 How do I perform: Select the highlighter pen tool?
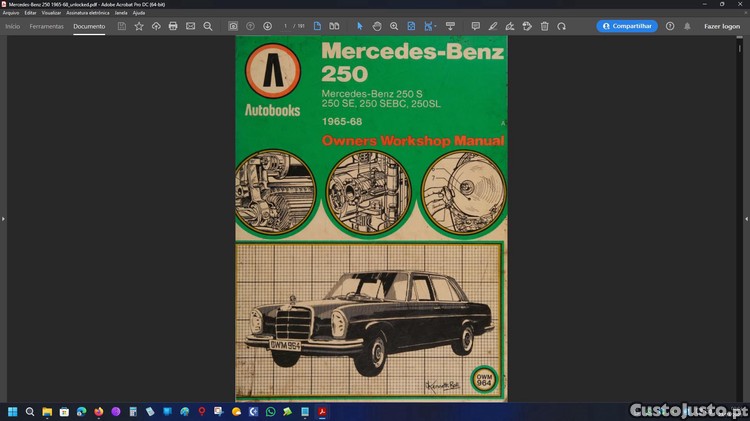click(x=493, y=26)
